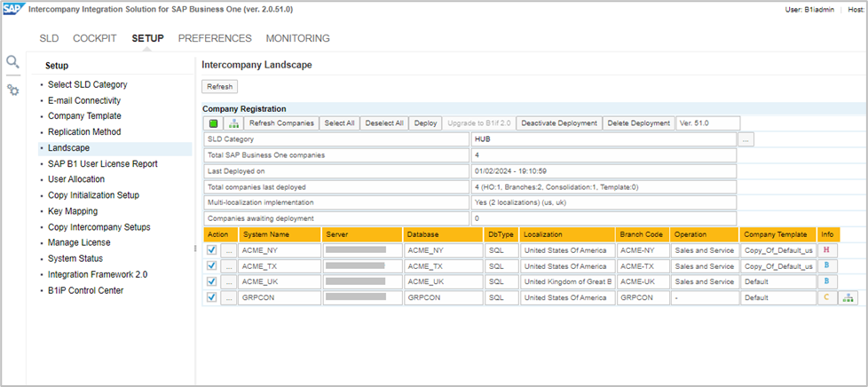
Task: Click the C info icon for GRPCON
Action: pos(826,297)
